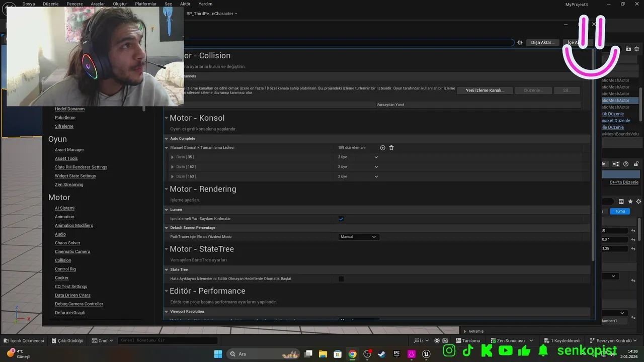Open the Paketleme settings link
This screenshot has width=644, height=362.
65,118
